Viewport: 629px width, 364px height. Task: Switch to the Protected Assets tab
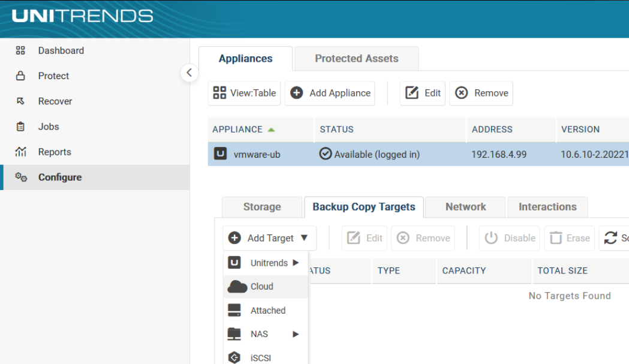coord(357,59)
